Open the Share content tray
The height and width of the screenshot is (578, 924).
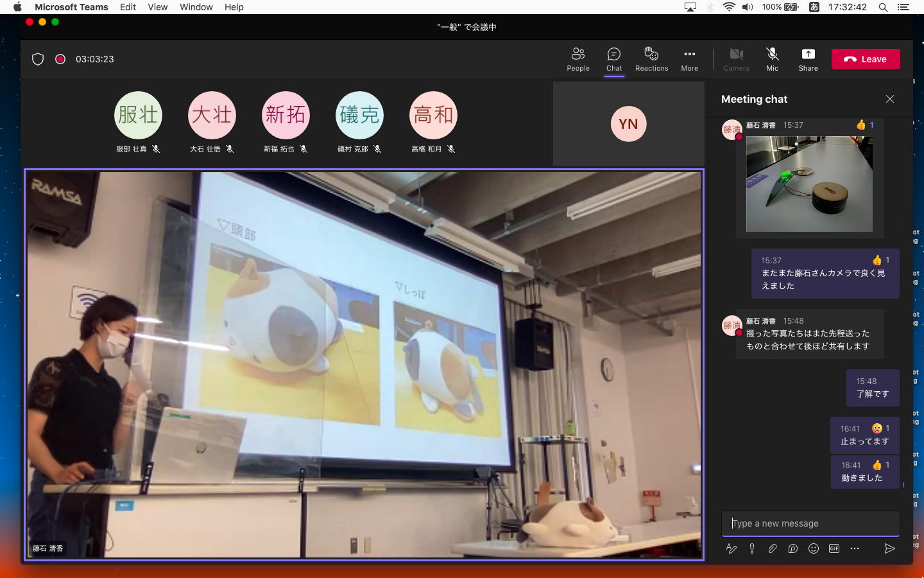pyautogui.click(x=808, y=59)
